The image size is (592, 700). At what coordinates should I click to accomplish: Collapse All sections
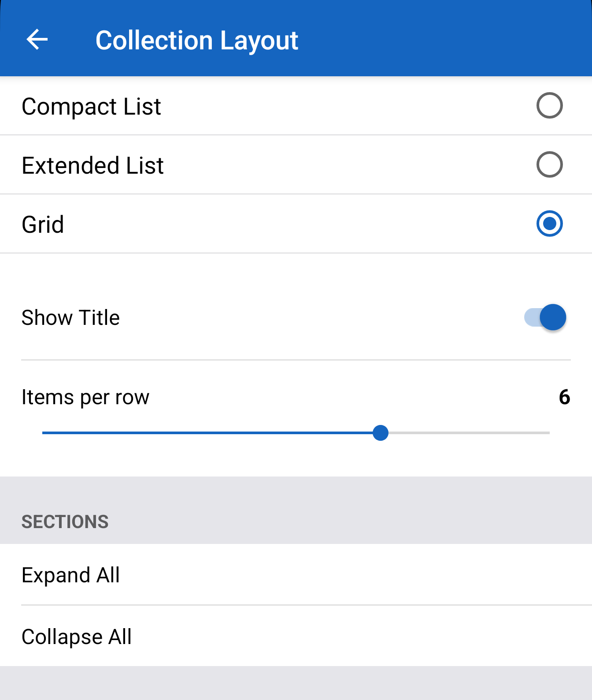[x=77, y=637]
